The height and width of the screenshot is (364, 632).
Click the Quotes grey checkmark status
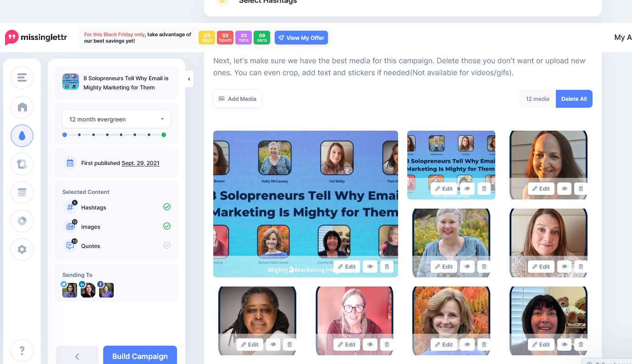pyautogui.click(x=167, y=245)
